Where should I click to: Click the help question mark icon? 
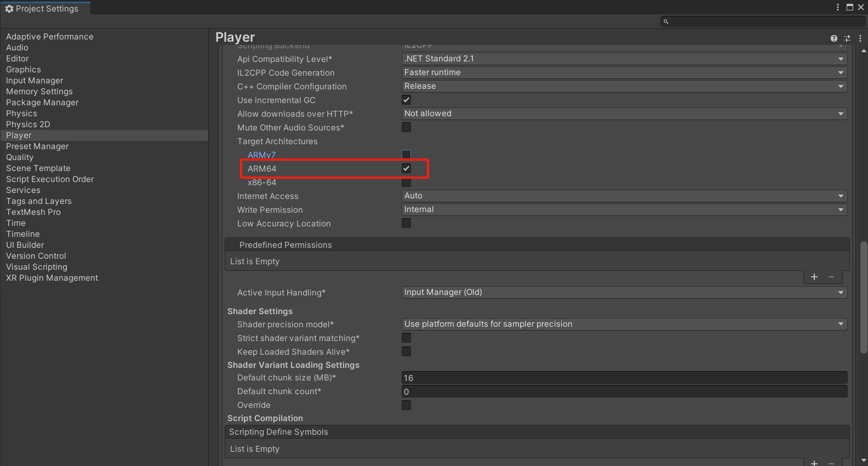click(833, 38)
